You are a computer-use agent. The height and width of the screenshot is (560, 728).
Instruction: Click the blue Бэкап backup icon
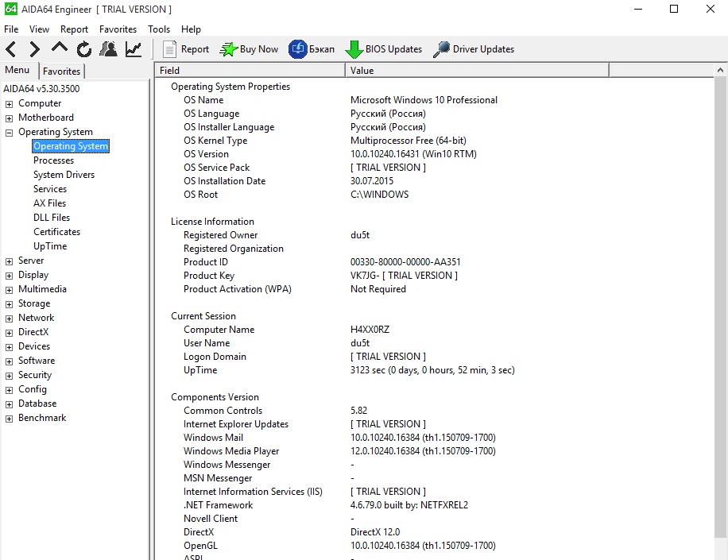pyautogui.click(x=297, y=48)
